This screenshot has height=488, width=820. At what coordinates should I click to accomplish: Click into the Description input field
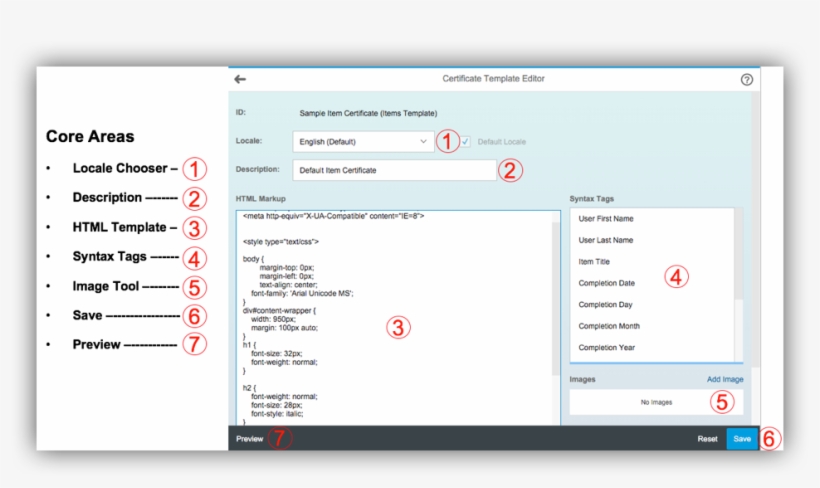(x=394, y=170)
